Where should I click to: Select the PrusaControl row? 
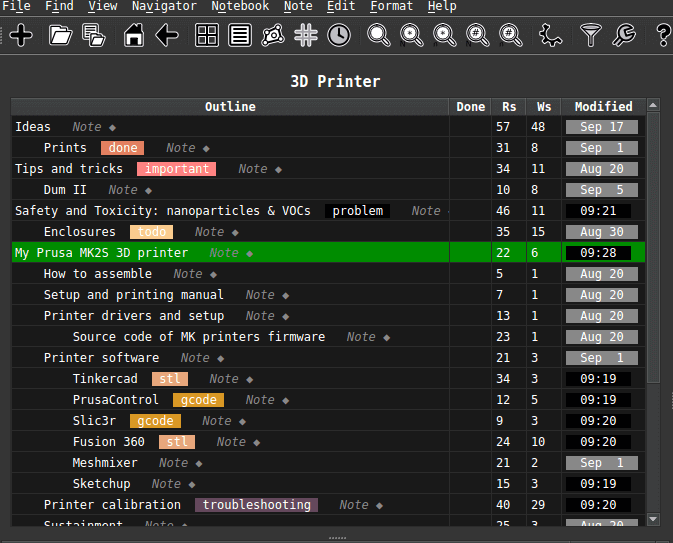328,400
